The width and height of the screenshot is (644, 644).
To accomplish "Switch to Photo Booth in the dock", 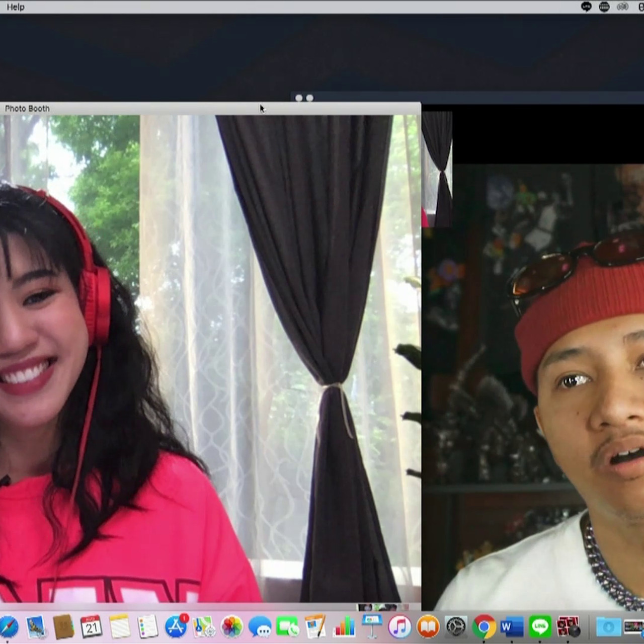I will (x=568, y=627).
